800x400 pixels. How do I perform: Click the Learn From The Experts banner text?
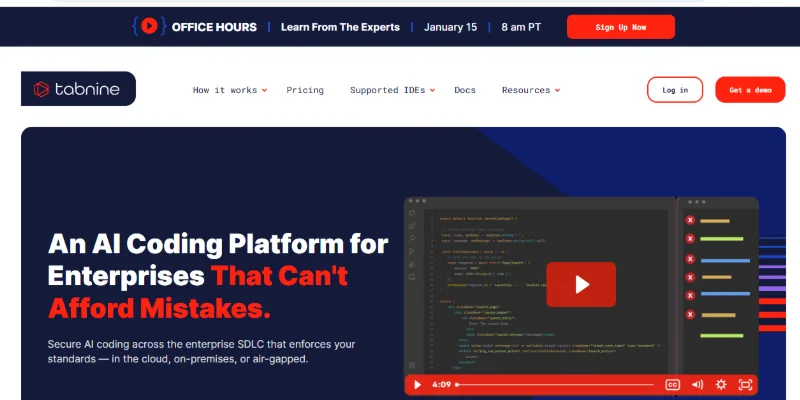(341, 27)
